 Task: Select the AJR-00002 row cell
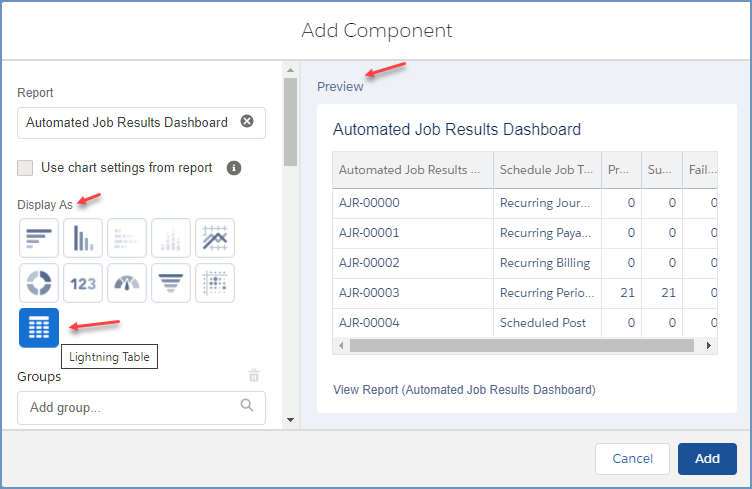coord(413,263)
